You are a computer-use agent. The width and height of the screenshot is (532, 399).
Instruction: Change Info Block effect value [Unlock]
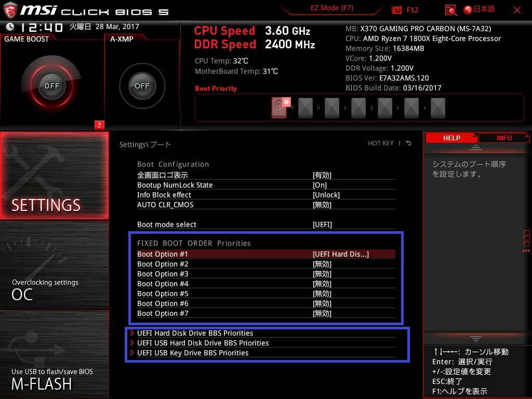(x=326, y=195)
